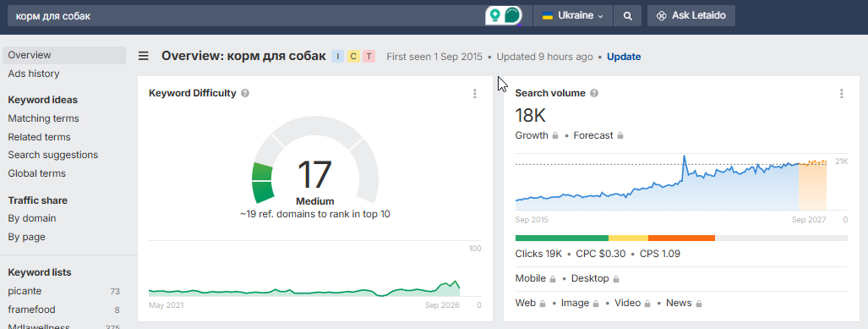This screenshot has height=329, width=868.
Task: Click the commercial intent C badge
Action: 353,57
